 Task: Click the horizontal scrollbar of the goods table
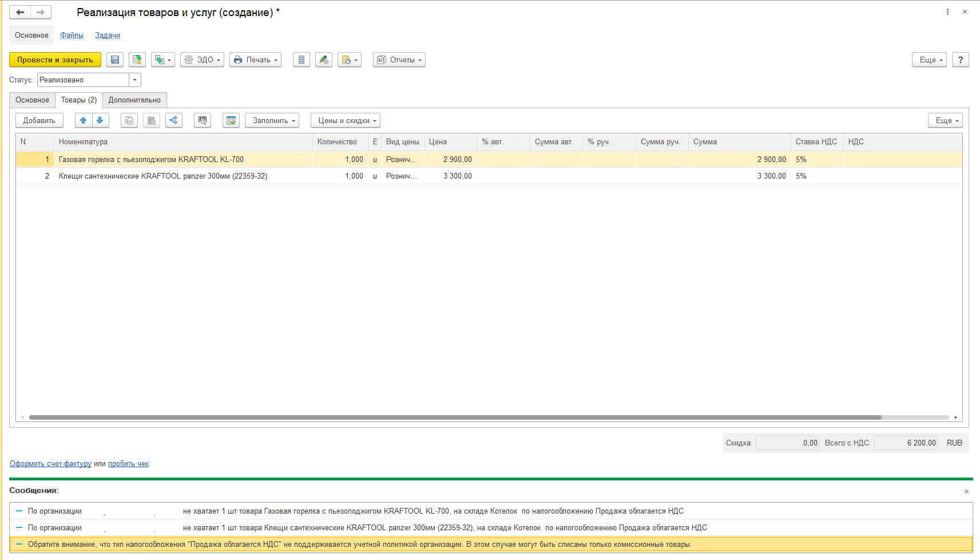point(455,417)
